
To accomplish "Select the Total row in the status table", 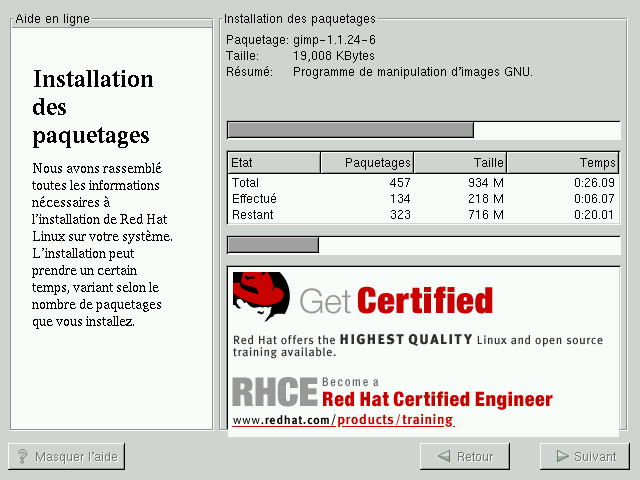I will point(423,183).
